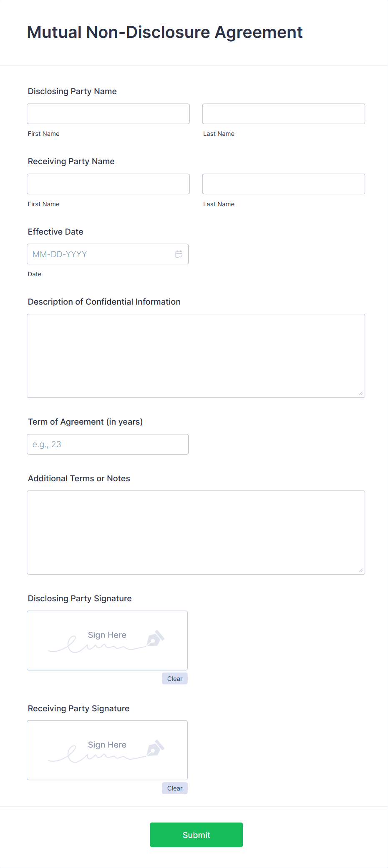
Task: Click the Mutual Non-Disclosure Agreement heading
Action: point(165,32)
